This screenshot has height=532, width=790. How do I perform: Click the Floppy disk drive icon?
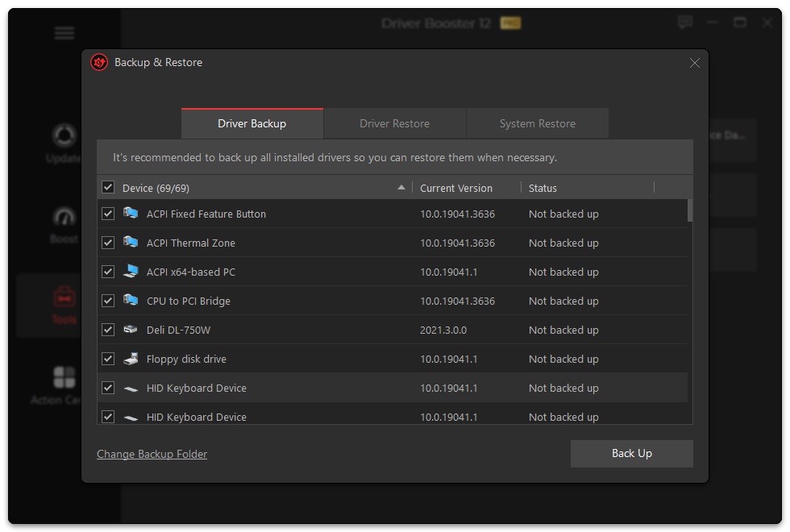coord(131,359)
